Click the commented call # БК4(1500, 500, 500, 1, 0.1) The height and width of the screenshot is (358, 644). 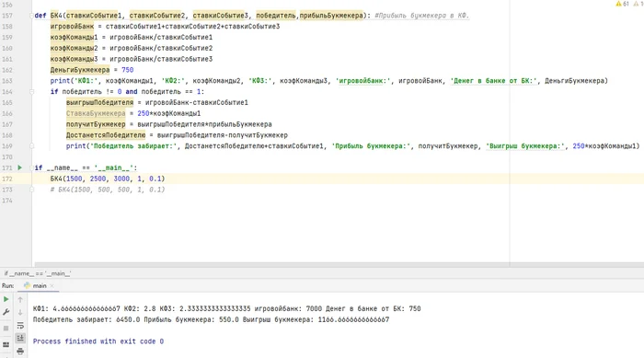pos(108,190)
